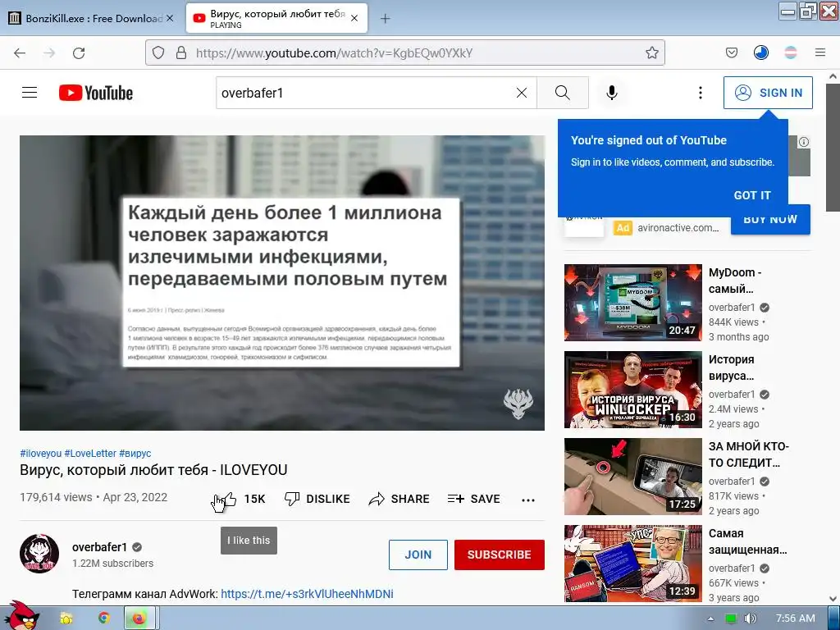This screenshot has width=840, height=630.
Task: Close the playing YouTube tab
Action: click(x=354, y=18)
